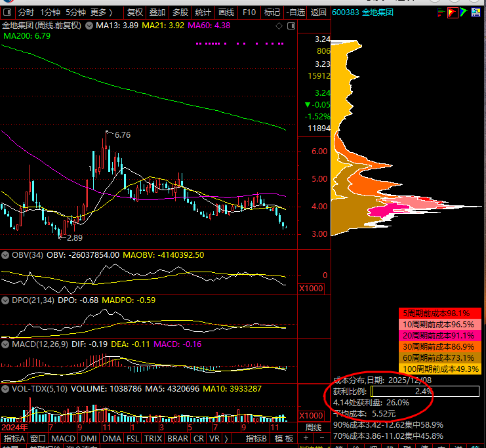Image resolution: width=486 pixels, height=448 pixels.
Task: Click the 2024年 time axis label
Action: pyautogui.click(x=14, y=428)
